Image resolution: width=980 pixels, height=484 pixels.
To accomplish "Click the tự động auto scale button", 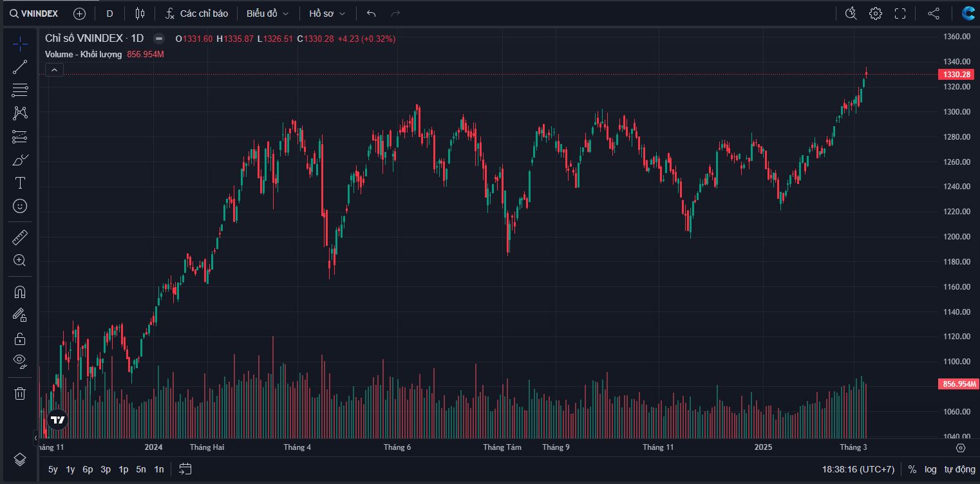I will 959,469.
